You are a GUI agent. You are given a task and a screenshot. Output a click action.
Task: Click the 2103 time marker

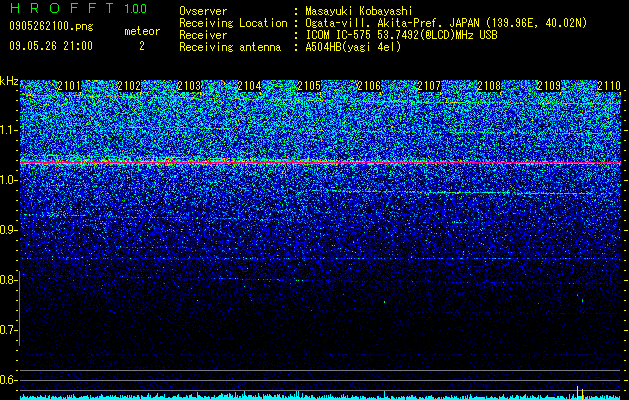click(189, 86)
